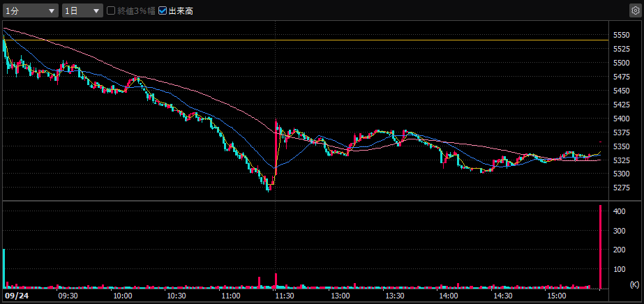The height and width of the screenshot is (304, 644).
Task: Click the 400 mark on the volume axis
Action: [x=619, y=211]
